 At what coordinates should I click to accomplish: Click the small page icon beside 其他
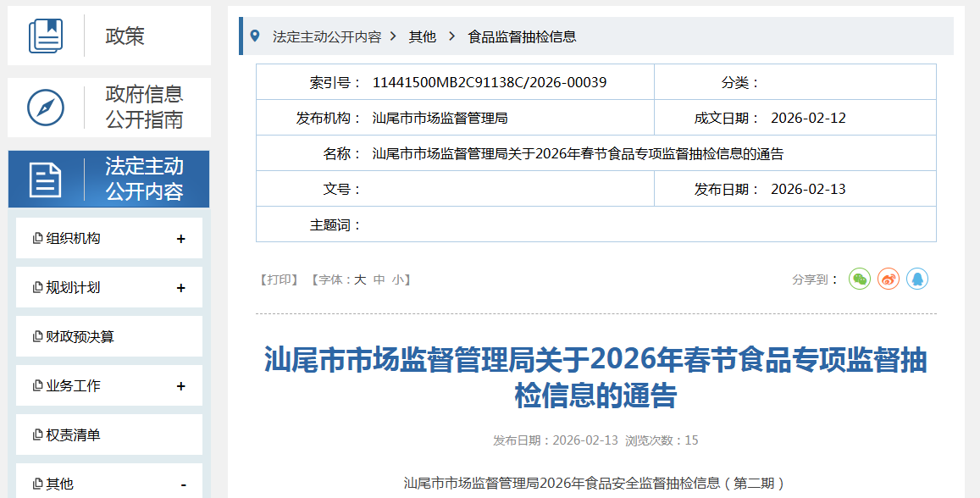tap(37, 484)
